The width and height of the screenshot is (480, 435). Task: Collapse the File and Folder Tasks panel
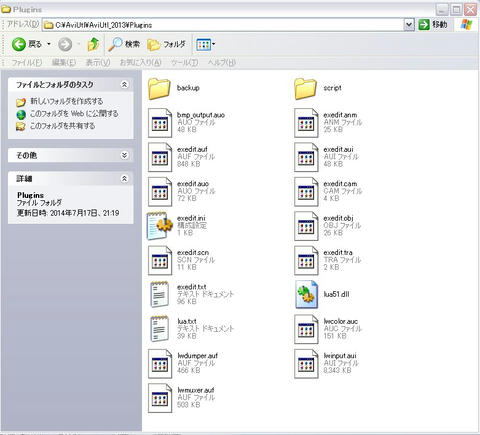pyautogui.click(x=124, y=85)
